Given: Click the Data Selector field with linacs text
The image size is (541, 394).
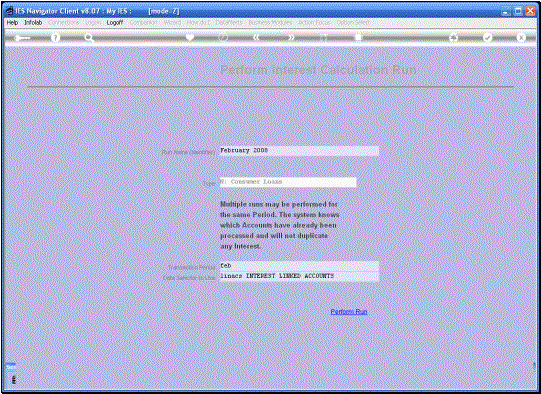Looking at the screenshot, I should [x=299, y=276].
